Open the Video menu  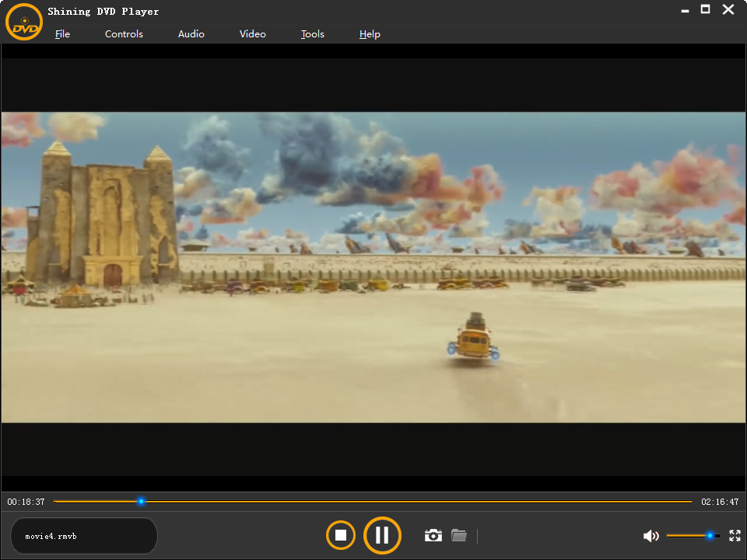tap(252, 33)
